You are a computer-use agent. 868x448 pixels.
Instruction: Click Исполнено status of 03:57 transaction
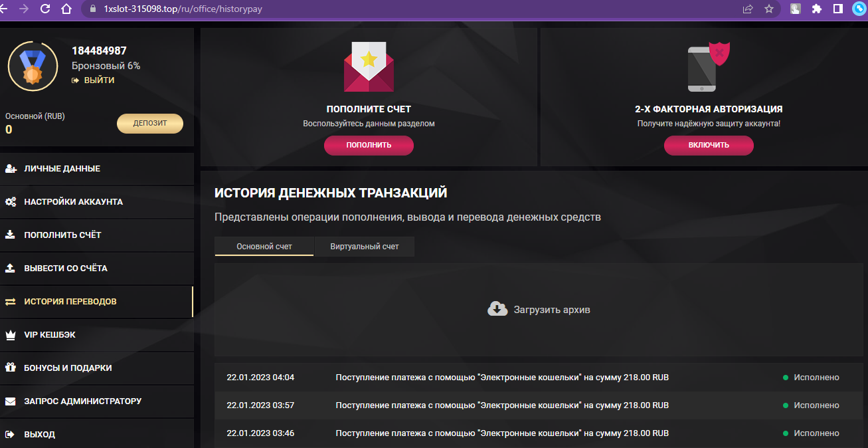(816, 405)
